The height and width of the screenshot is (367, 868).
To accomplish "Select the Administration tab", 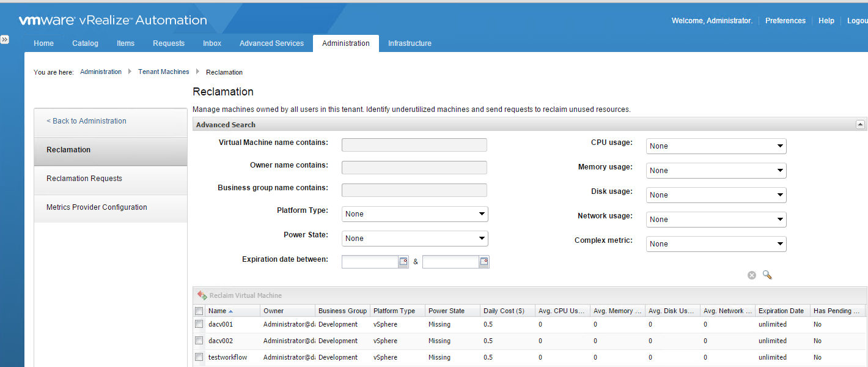I will (x=346, y=43).
